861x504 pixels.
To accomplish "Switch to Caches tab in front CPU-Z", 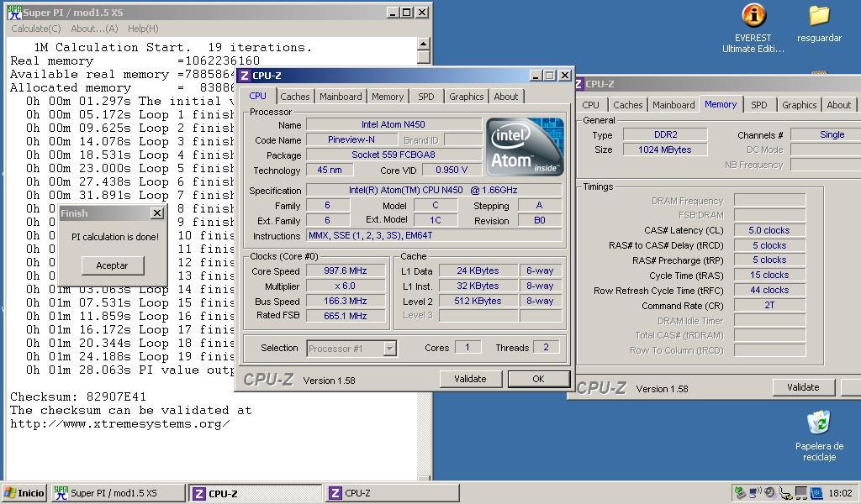I will point(295,97).
